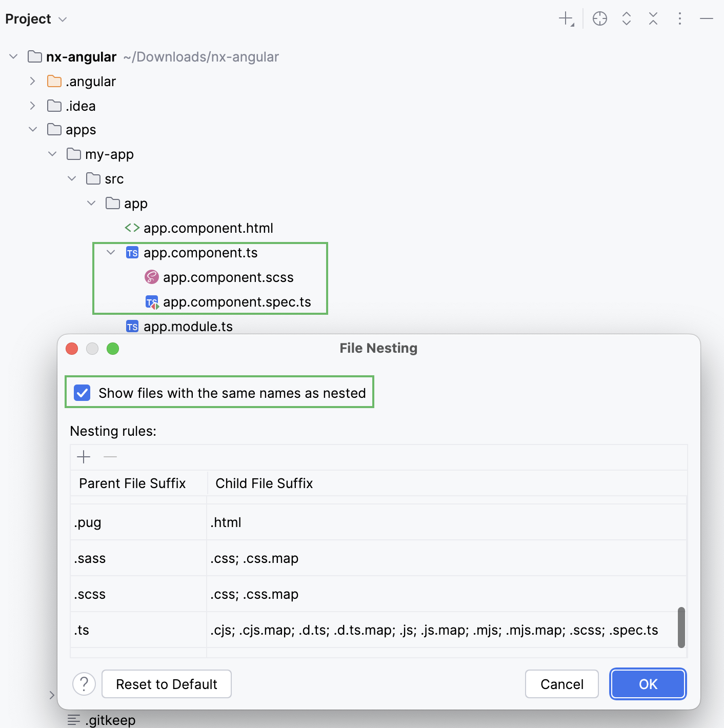Remove selected nesting rule with minus icon
The height and width of the screenshot is (728, 724).
pos(110,457)
